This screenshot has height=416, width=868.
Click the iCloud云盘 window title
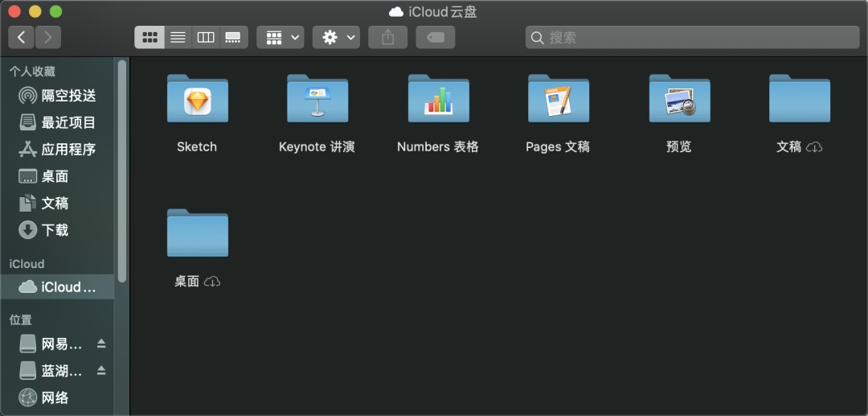tap(442, 11)
